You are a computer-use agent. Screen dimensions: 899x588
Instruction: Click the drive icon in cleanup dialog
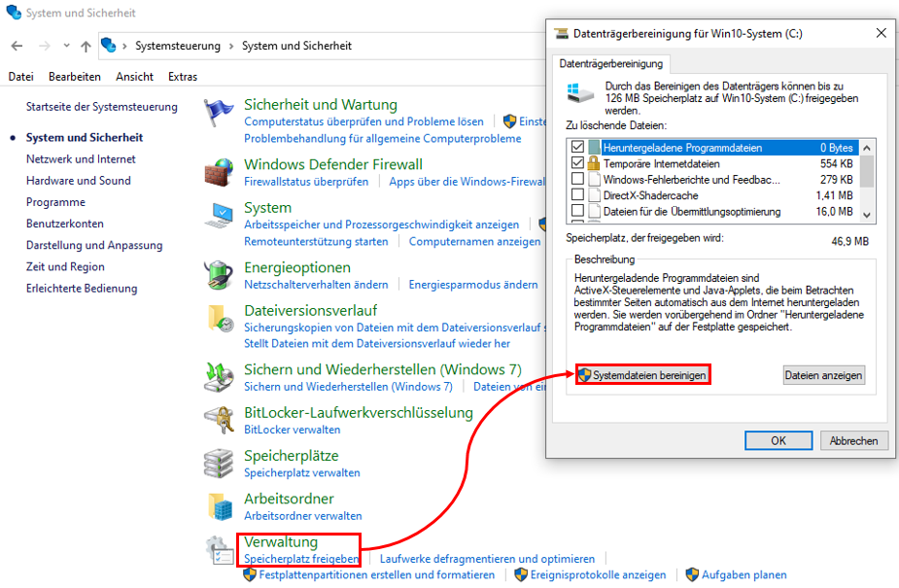point(580,92)
